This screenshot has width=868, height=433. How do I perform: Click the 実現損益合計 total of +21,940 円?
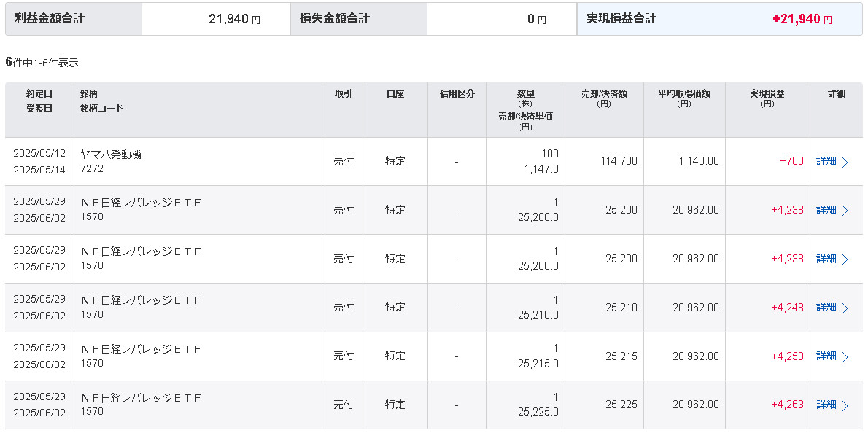(802, 20)
